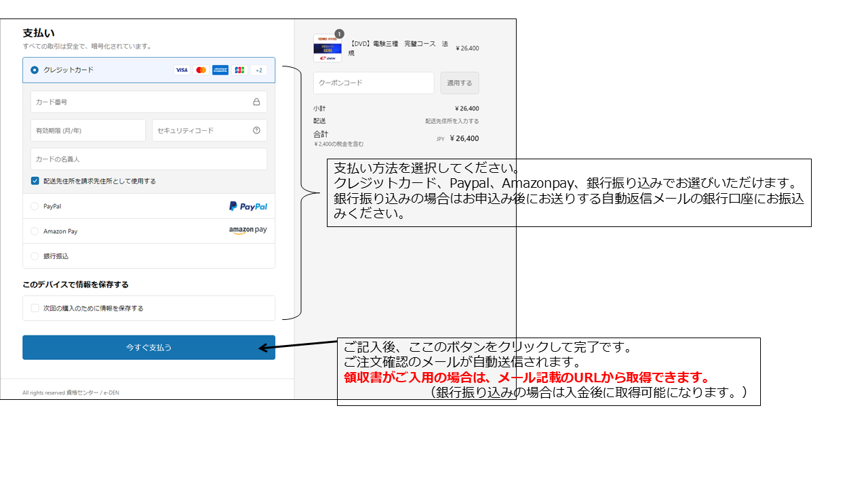Click the Visa card icon

point(181,70)
